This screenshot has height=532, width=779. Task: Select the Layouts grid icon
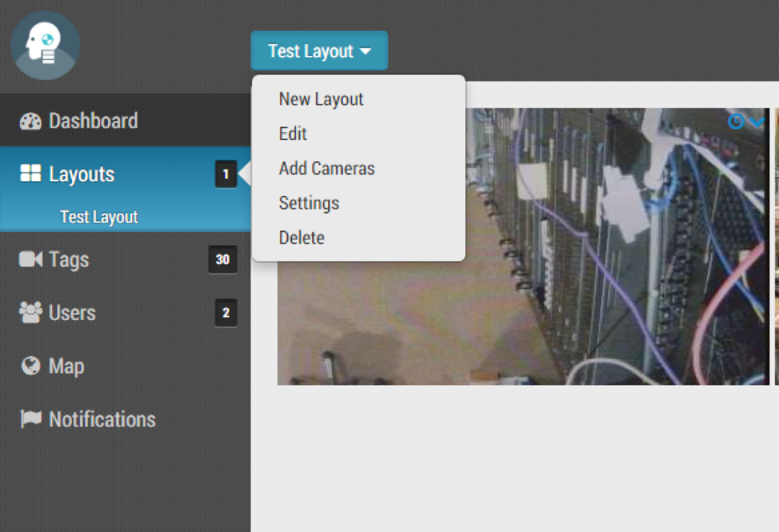pos(31,174)
